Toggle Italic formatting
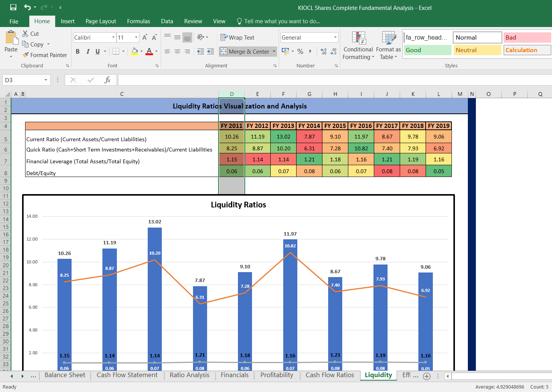Viewport: 552px width, 392px height. pyautogui.click(x=88, y=51)
